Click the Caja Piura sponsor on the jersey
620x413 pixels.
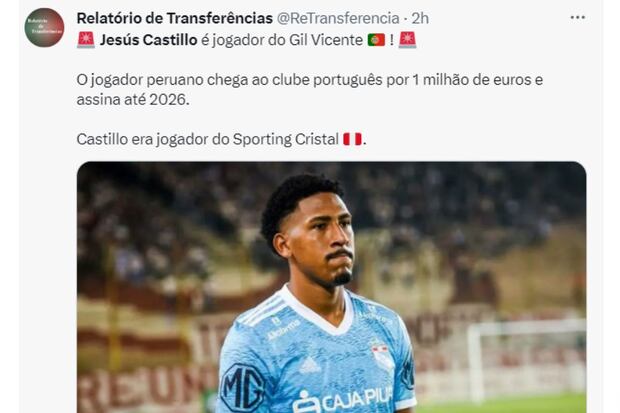(x=343, y=399)
